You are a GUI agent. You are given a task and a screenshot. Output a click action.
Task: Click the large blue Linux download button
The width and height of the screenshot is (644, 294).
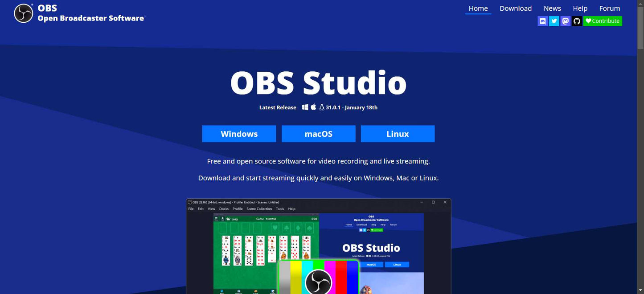coord(398,134)
